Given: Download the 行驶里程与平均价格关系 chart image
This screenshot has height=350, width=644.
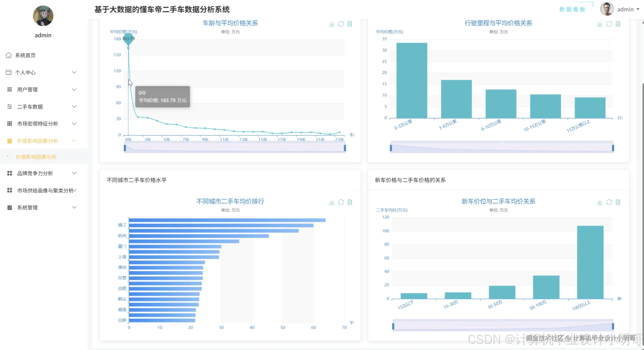Looking at the screenshot, I should [600, 24].
